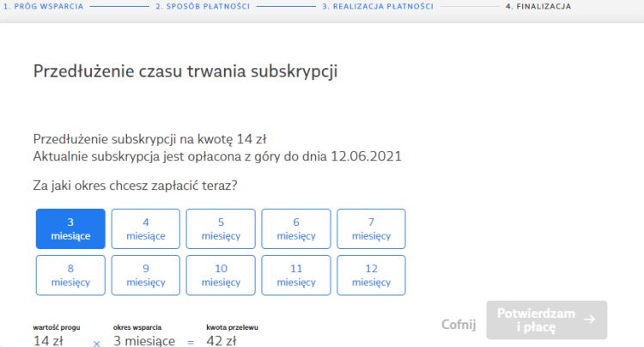Viewport: 644px width, 347px height.
Task: Click the Cofnij back link
Action: [x=458, y=324]
